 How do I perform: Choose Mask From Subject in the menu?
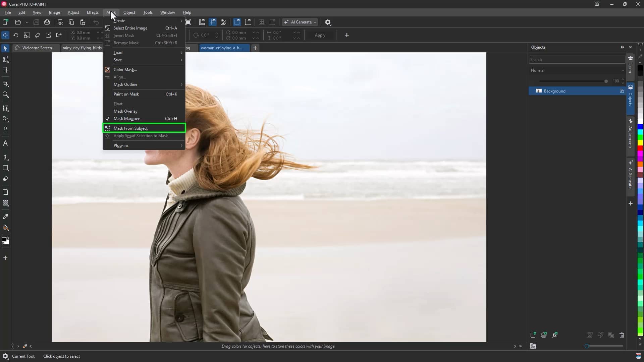(131, 128)
